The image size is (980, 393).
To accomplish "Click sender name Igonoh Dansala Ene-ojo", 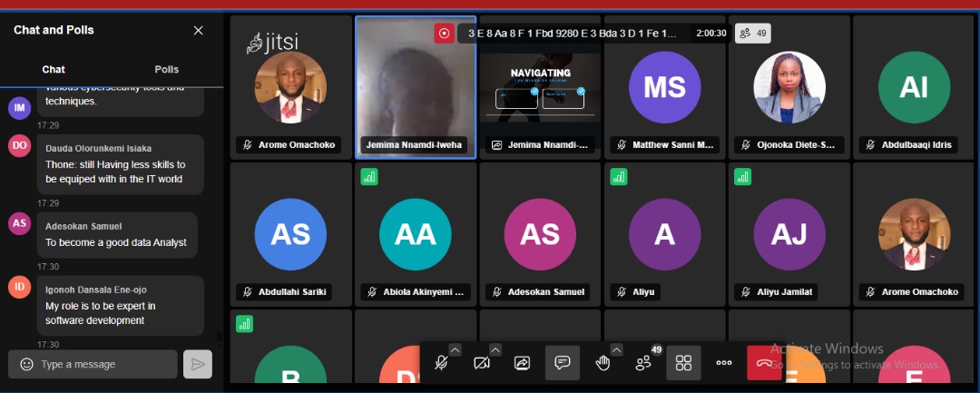I will [x=95, y=290].
